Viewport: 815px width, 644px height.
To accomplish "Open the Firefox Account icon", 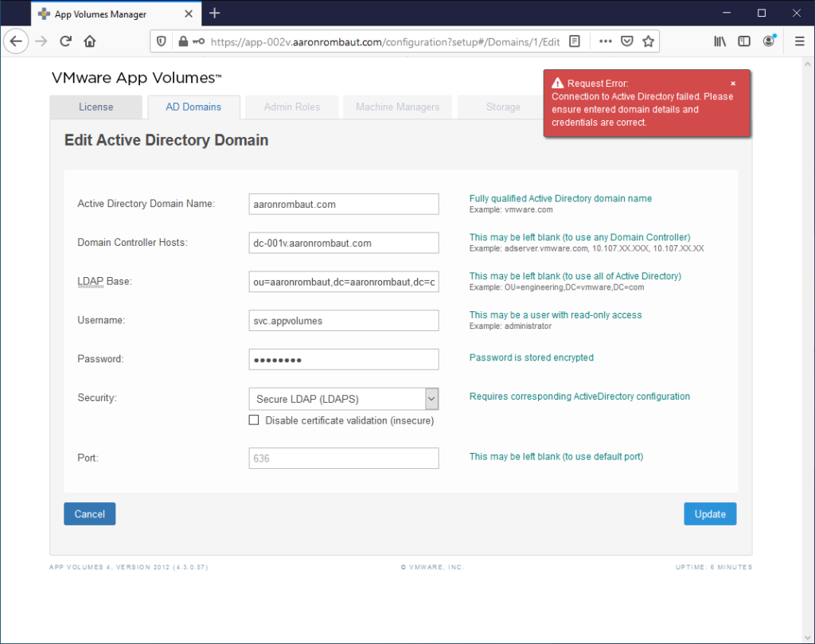I will pyautogui.click(x=769, y=41).
